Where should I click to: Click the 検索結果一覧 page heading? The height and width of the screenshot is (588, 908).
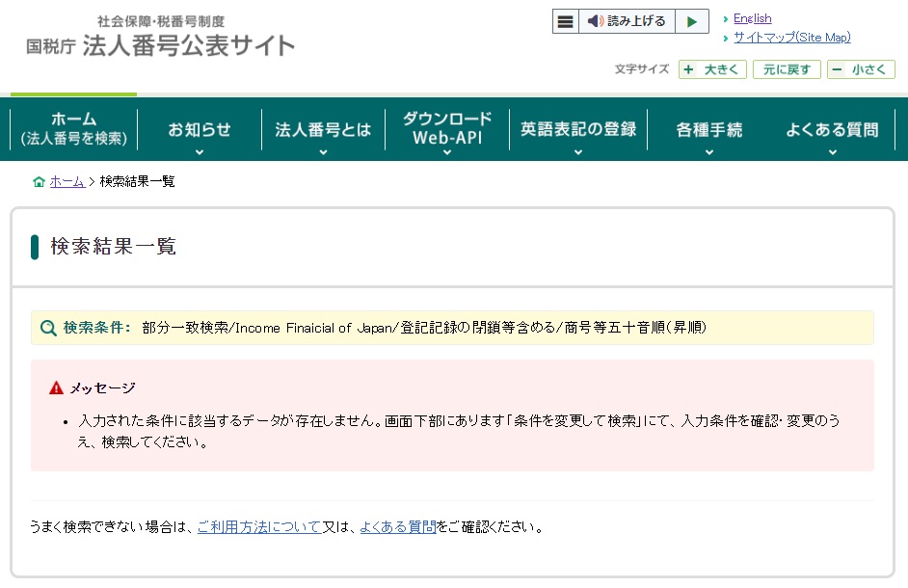point(114,246)
